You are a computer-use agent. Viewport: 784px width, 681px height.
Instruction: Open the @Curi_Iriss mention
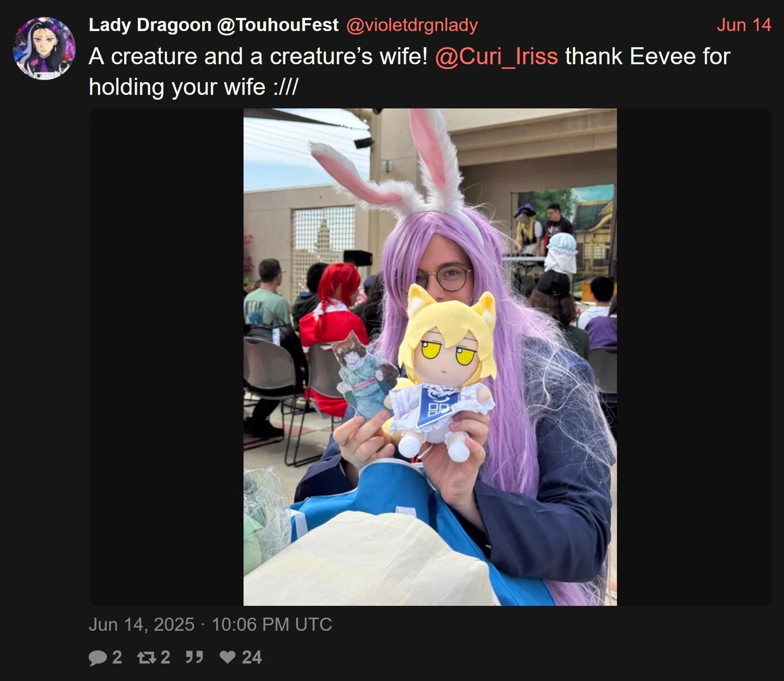click(496, 56)
